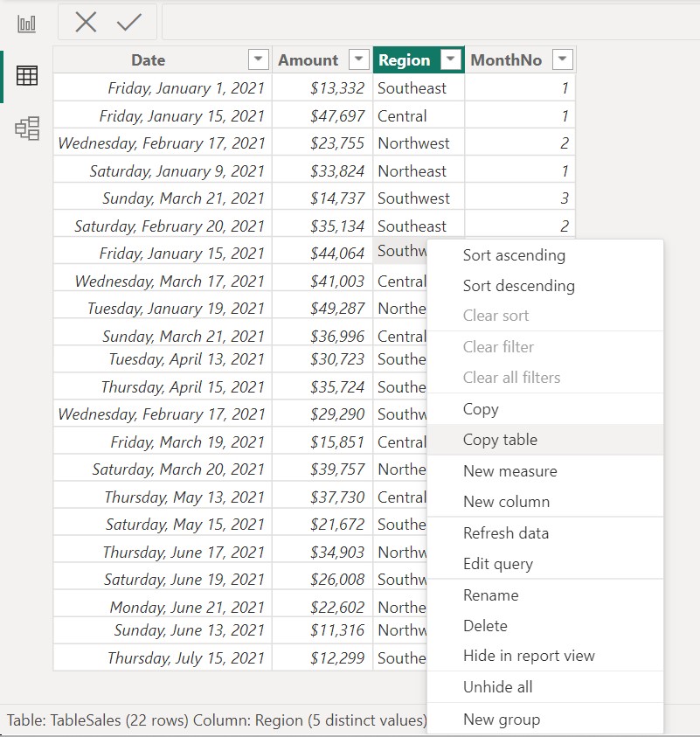This screenshot has width=700, height=737.
Task: Create a New group from the menu
Action: 501,720
